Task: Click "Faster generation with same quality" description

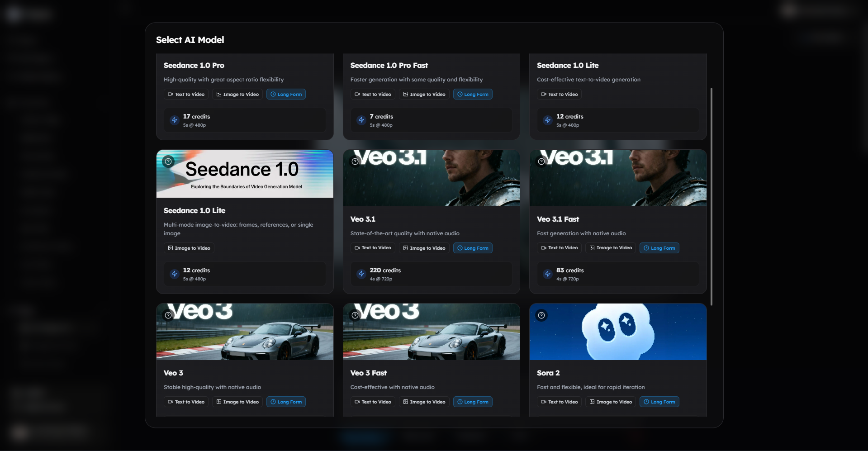Action: click(417, 80)
